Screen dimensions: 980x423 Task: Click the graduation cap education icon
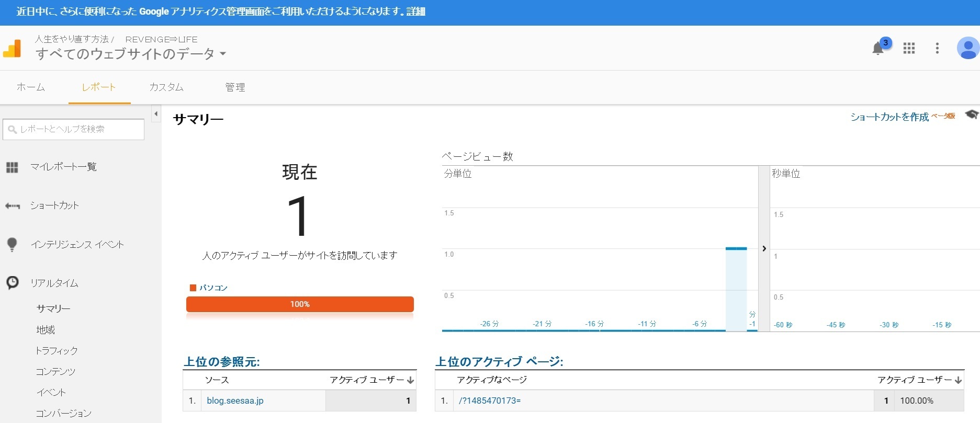972,115
